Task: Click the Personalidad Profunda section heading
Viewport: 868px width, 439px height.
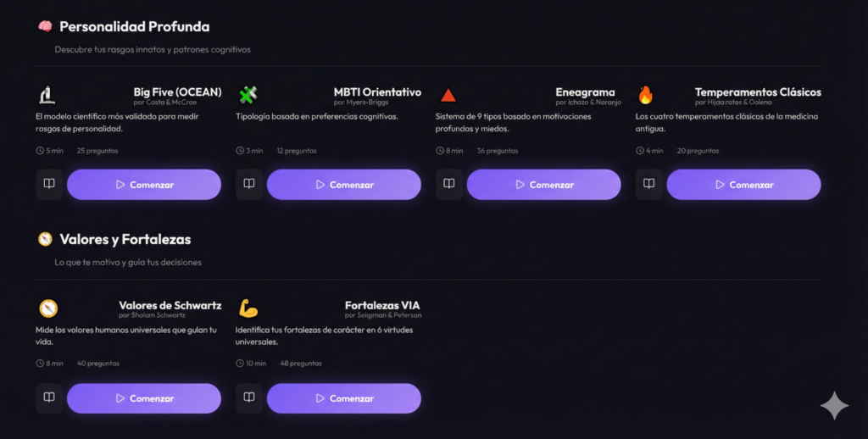Action: 134,27
